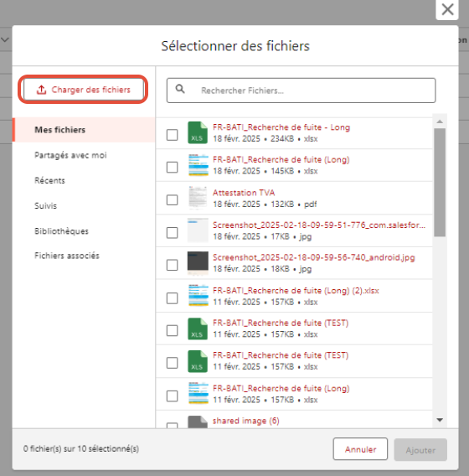
Task: Click the scrollbar up arrow
Action: click(x=440, y=122)
